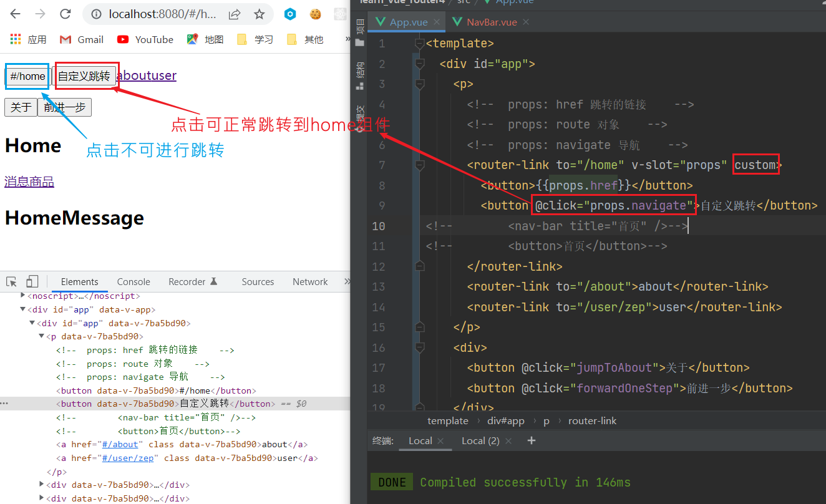Open the Gmail bookmark

82,39
